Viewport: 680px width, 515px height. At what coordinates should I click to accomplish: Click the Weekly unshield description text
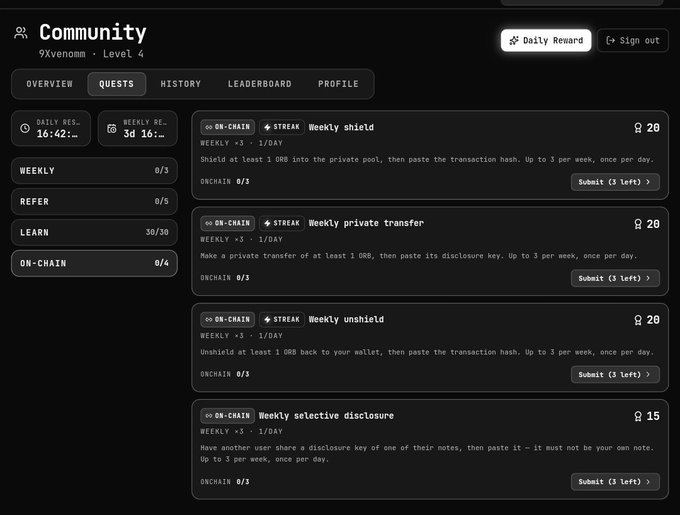click(x=427, y=352)
